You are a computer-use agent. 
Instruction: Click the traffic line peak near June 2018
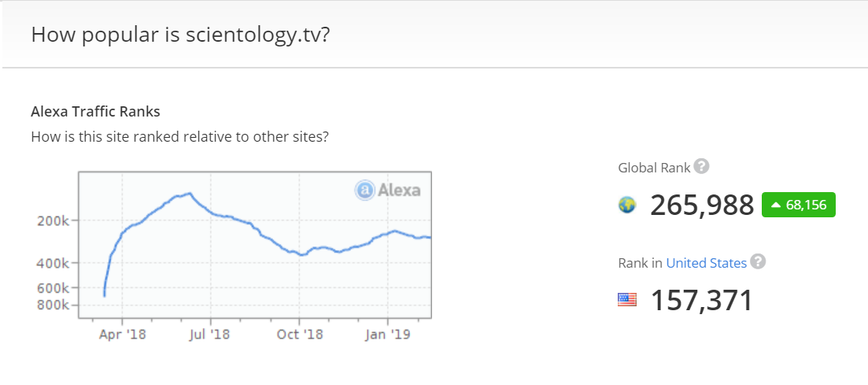coord(190,194)
